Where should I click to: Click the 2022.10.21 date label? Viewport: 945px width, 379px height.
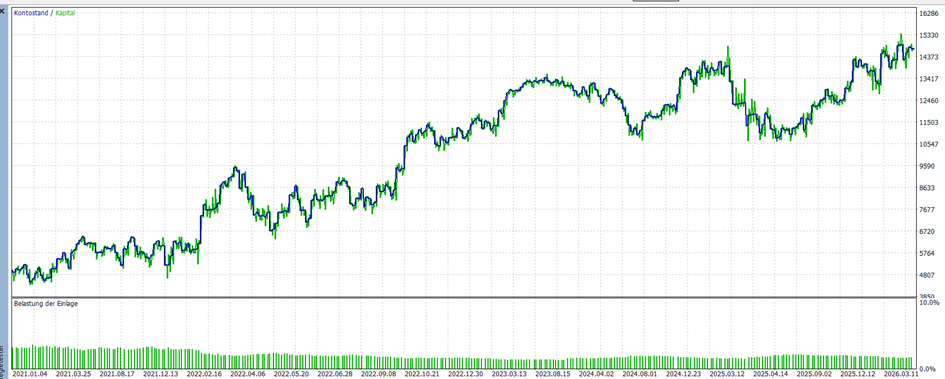422,374
